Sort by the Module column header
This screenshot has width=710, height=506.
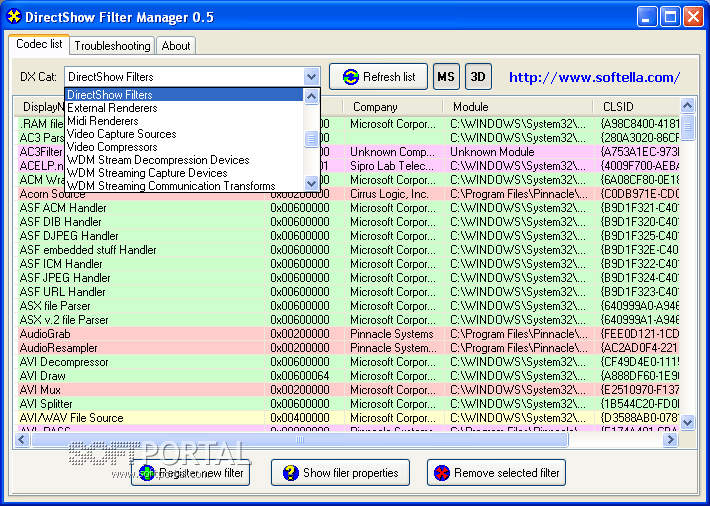pos(518,107)
